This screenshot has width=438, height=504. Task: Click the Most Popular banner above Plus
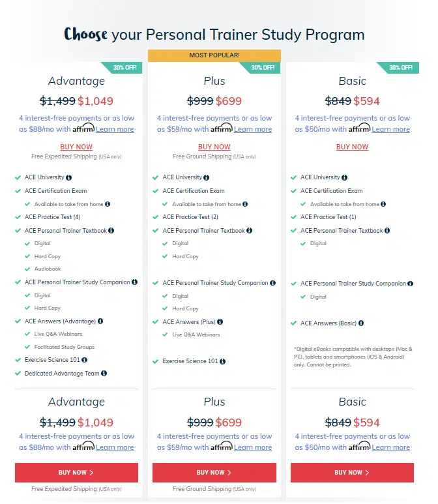pyautogui.click(x=214, y=55)
